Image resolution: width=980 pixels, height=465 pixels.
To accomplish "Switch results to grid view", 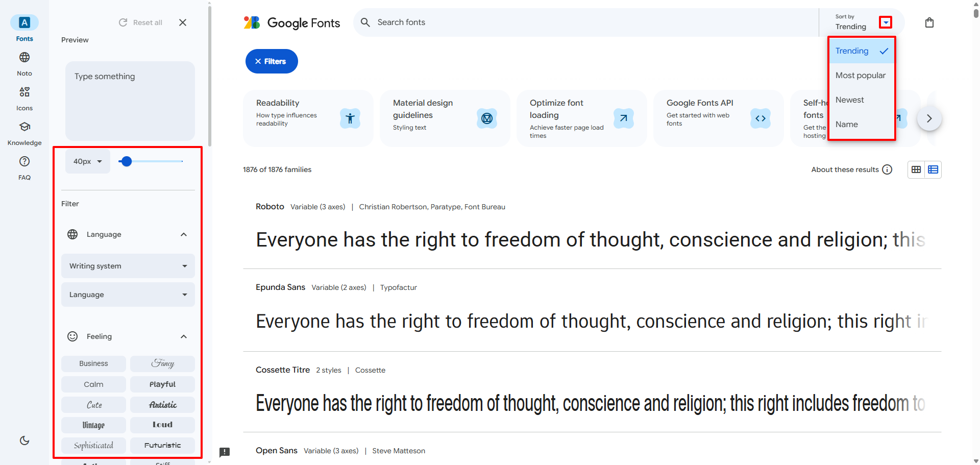I will coord(915,169).
